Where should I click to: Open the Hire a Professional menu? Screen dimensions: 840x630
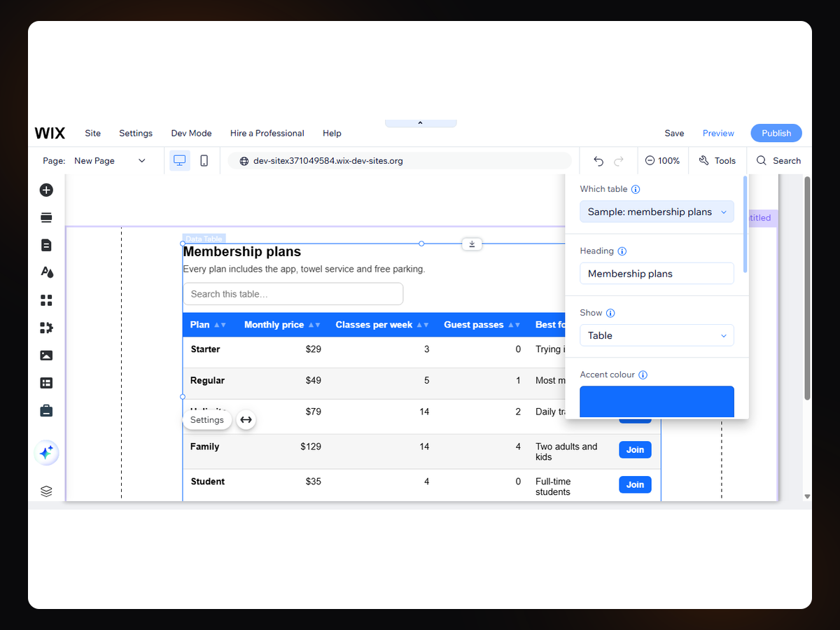(267, 133)
